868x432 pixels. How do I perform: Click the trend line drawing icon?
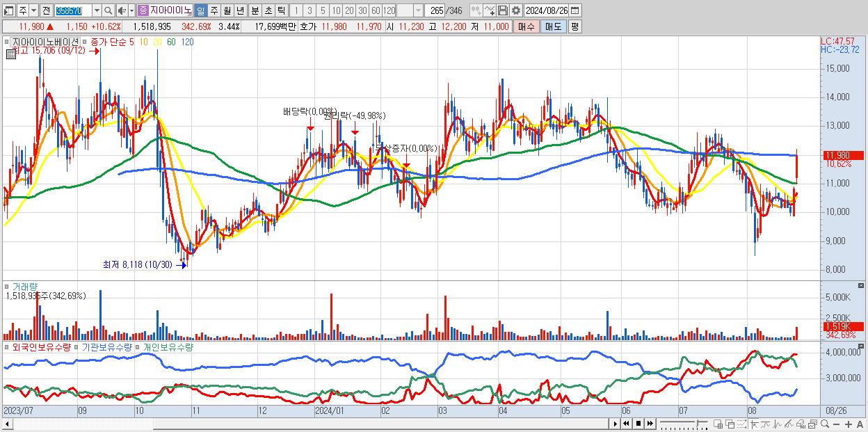pyautogui.click(x=766, y=424)
